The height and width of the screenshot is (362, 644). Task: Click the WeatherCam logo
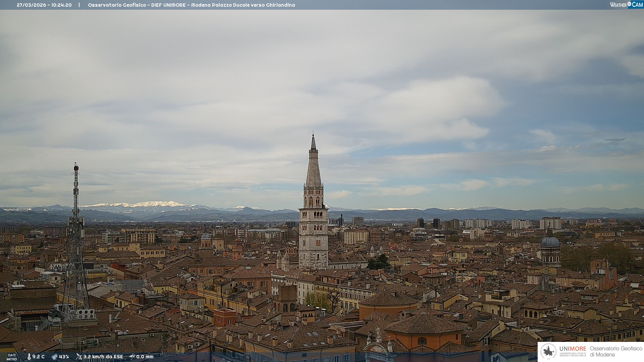(626, 5)
